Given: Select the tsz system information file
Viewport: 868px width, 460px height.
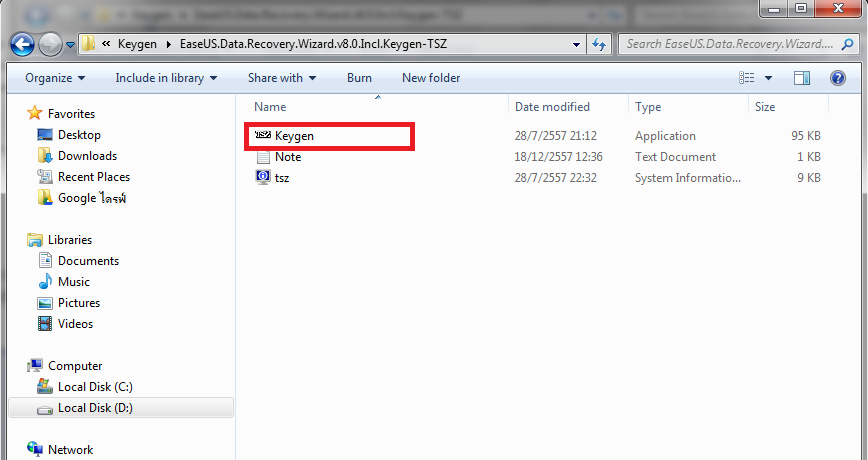Looking at the screenshot, I should (x=282, y=178).
